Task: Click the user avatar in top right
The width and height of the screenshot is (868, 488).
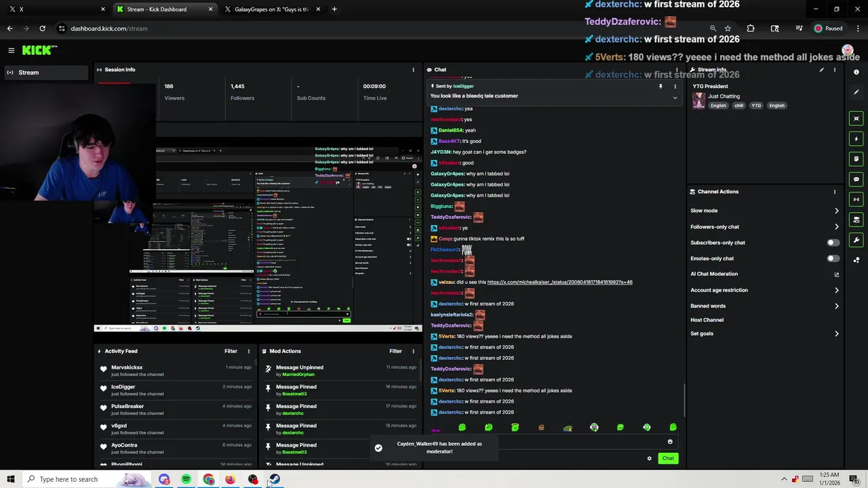Action: tap(847, 50)
